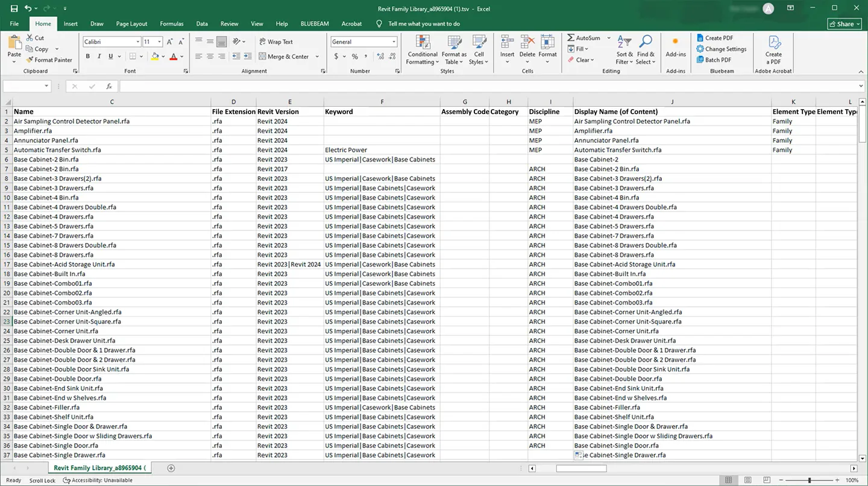
Task: Open Bluebeam Change Settings
Action: coord(722,49)
